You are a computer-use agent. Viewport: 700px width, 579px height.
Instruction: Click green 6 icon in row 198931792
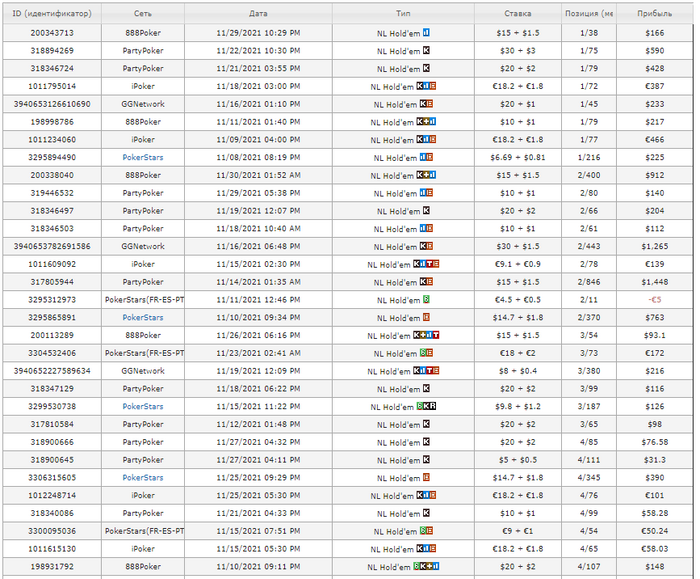tap(417, 567)
